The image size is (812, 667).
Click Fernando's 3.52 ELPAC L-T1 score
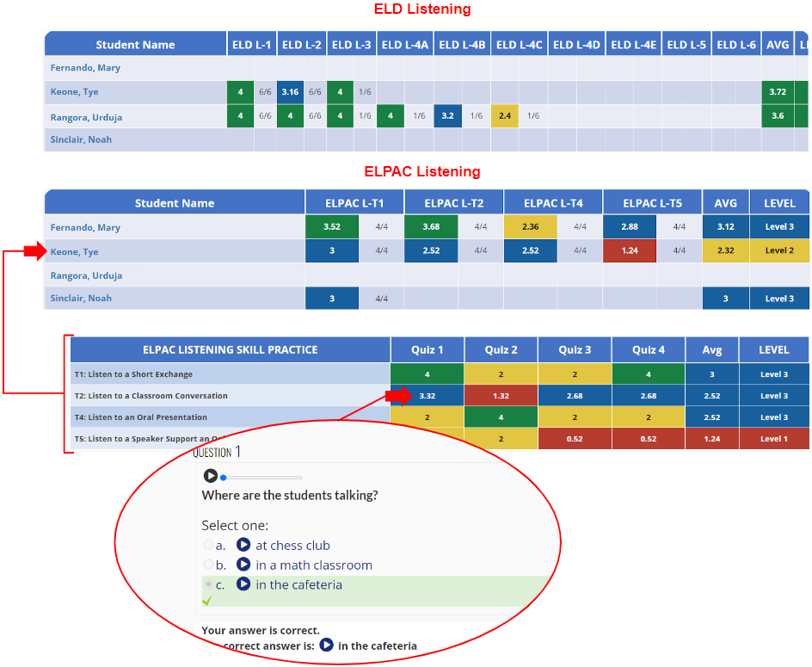(x=332, y=226)
